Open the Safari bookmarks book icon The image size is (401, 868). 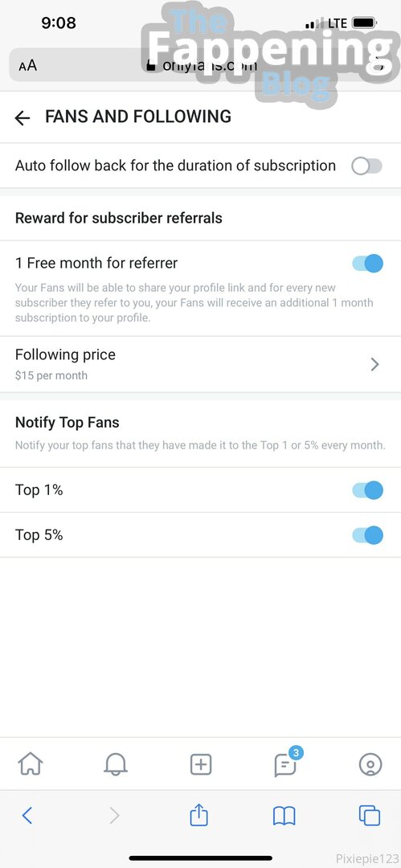284,816
